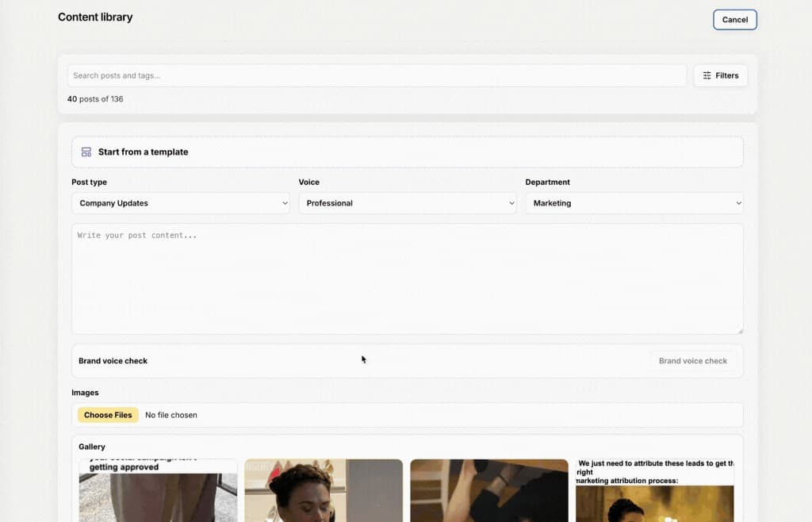Click the Cancel button
The width and height of the screenshot is (812, 522).
click(734, 20)
